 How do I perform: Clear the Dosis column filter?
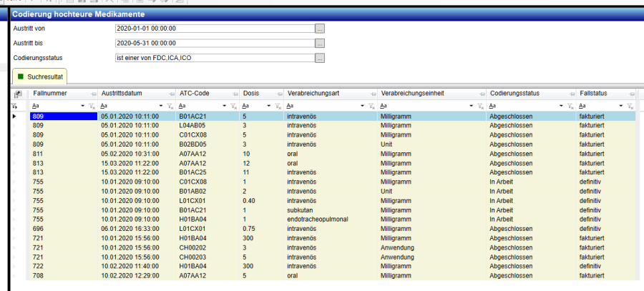(x=277, y=106)
